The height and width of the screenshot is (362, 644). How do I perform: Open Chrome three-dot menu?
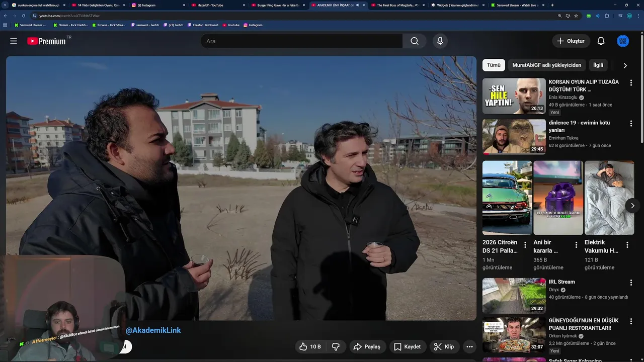pos(638,16)
